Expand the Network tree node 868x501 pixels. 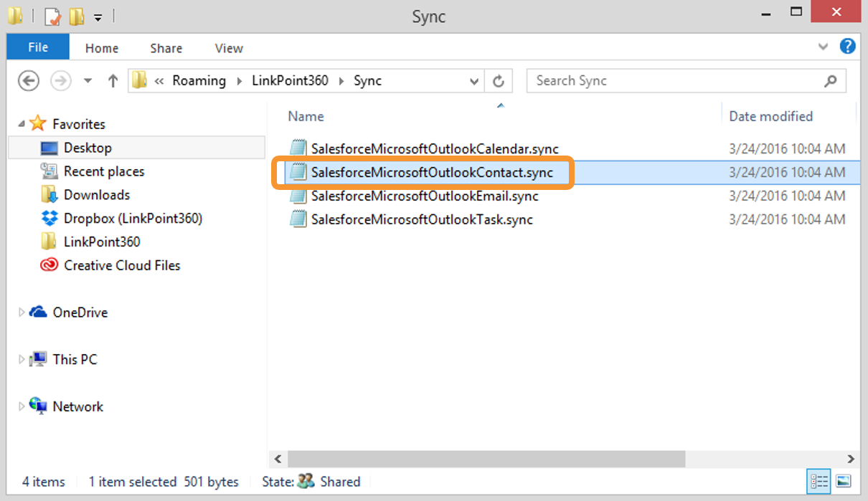tap(22, 407)
